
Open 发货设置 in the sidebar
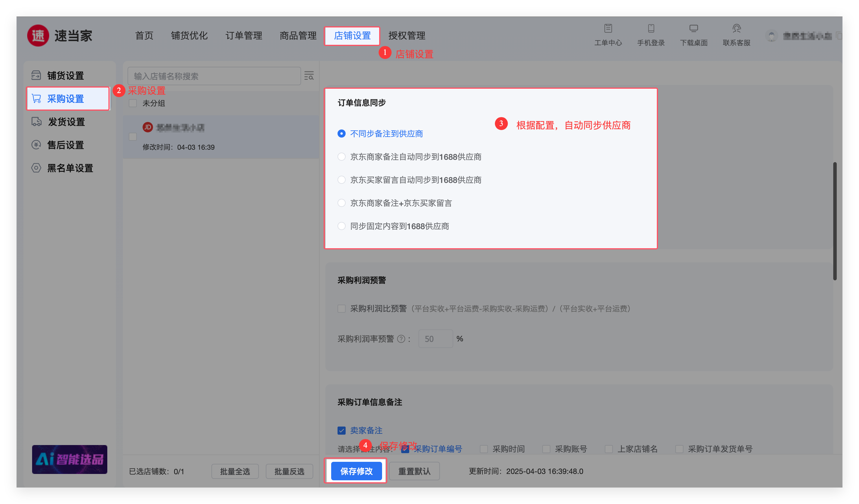click(x=66, y=122)
